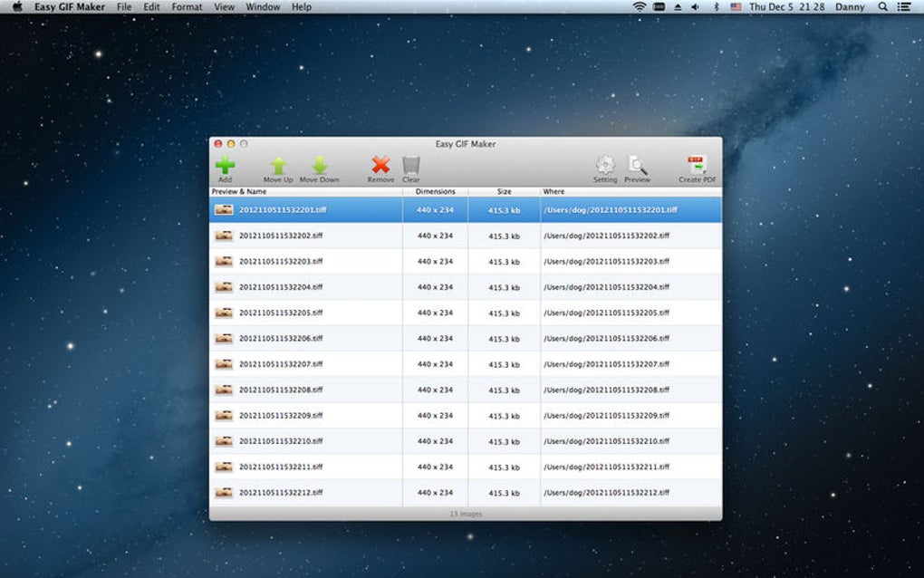Click the Clear trash icon
The height and width of the screenshot is (578, 924).
coord(410,166)
